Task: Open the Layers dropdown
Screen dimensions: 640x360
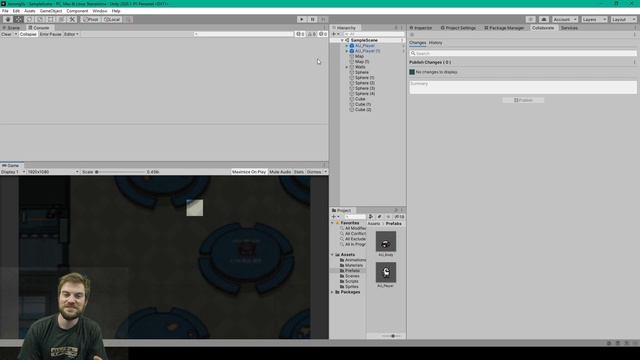Action: [594, 19]
